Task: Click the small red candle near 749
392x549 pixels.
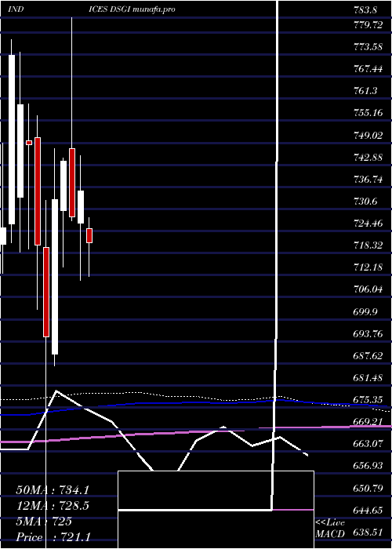Action: point(29,143)
